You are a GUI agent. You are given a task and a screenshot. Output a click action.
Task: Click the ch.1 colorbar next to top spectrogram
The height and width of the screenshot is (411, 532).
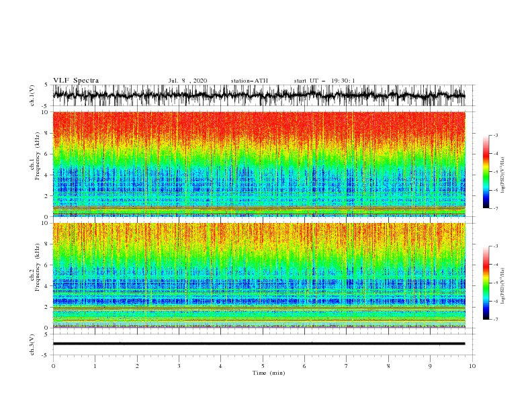point(486,172)
